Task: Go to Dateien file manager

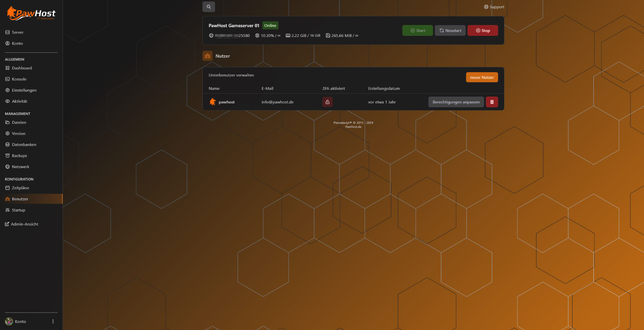Action: point(19,123)
